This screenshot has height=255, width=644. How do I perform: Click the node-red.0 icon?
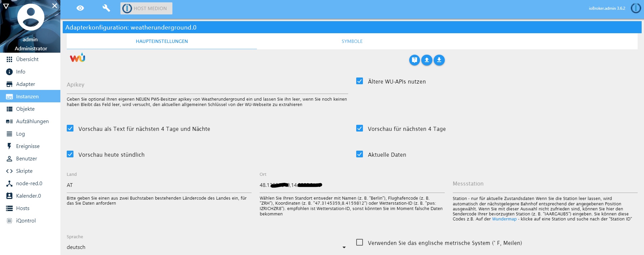9,184
